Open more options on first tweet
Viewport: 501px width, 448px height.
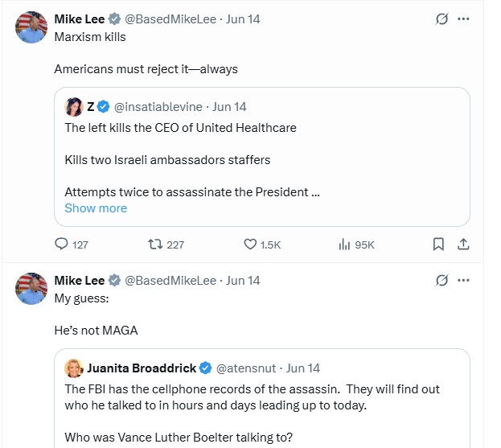pos(463,18)
